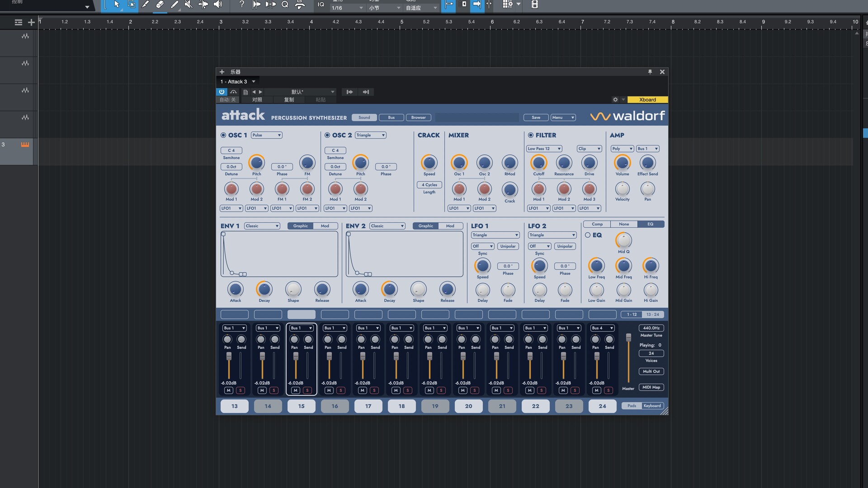Select the Eraser tool
868x488 pixels.
point(160,5)
